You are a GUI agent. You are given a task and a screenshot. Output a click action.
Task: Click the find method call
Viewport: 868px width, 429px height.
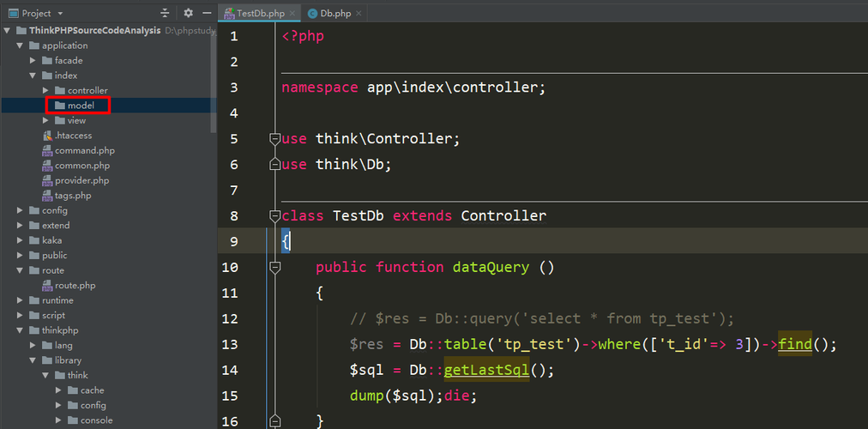[795, 344]
